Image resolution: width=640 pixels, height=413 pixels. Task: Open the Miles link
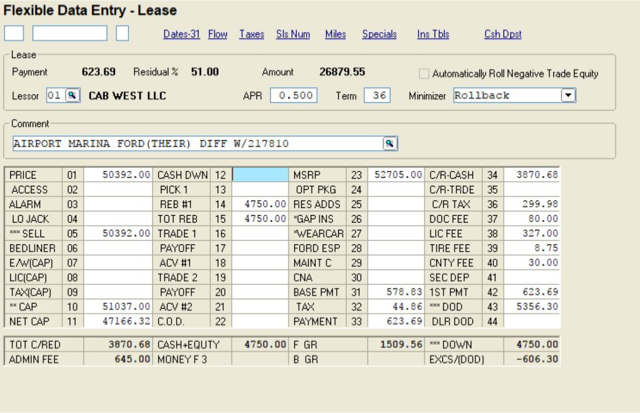pyautogui.click(x=336, y=34)
